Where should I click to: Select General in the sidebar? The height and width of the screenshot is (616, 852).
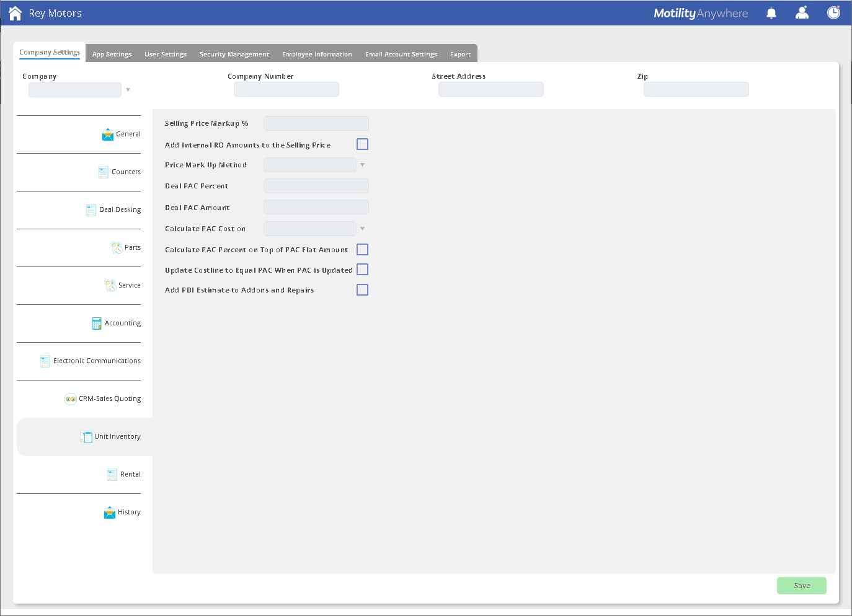tap(128, 134)
